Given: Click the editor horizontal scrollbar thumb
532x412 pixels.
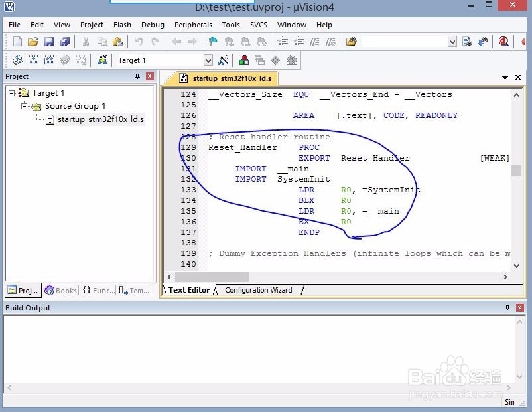Looking at the screenshot, I should tap(212, 277).
